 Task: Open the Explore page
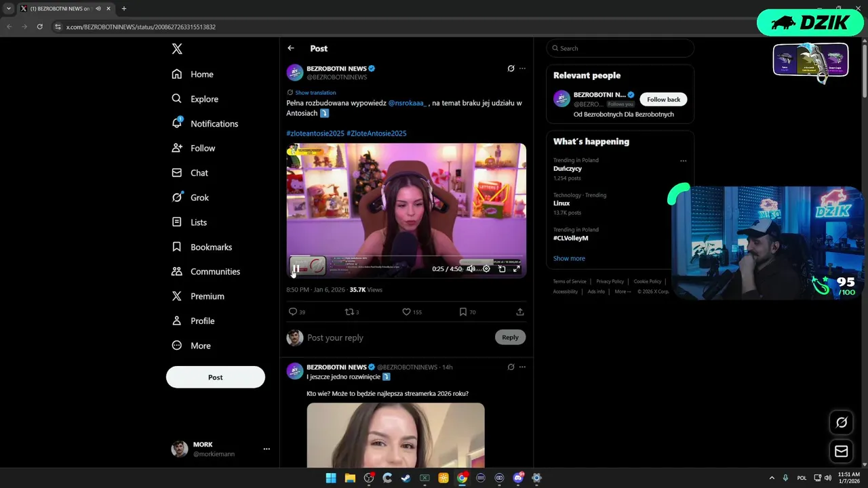[x=195, y=99]
